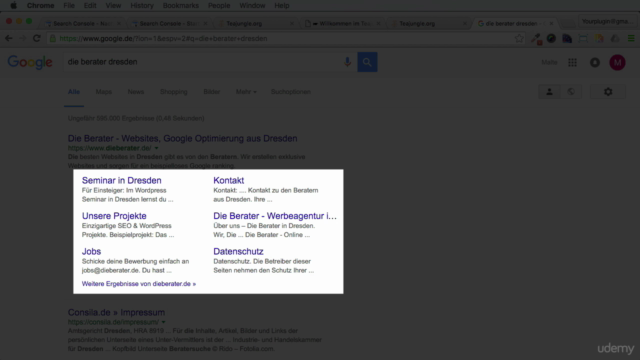Open the Window menu
The image size is (640, 360).
[x=252, y=5]
